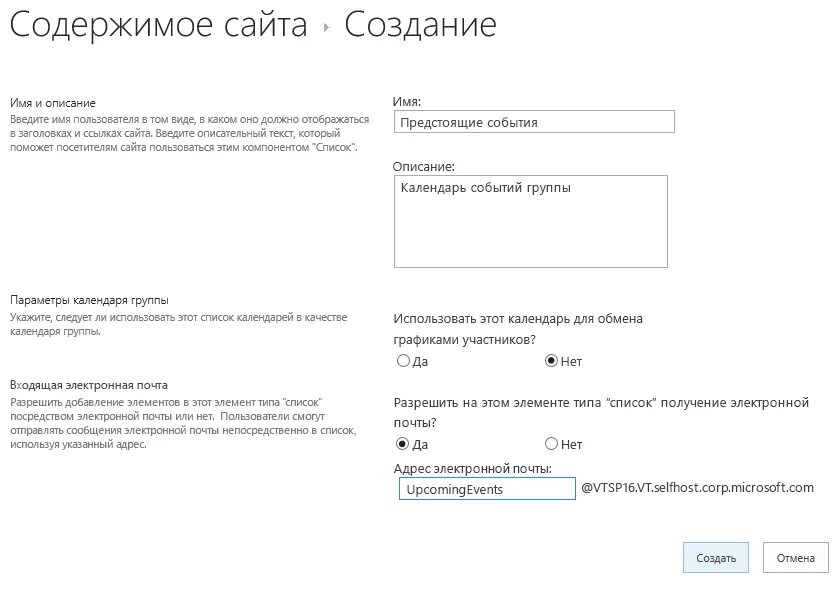Select 'Нет' to disallow incoming email
The height and width of the screenshot is (593, 837).
click(551, 444)
